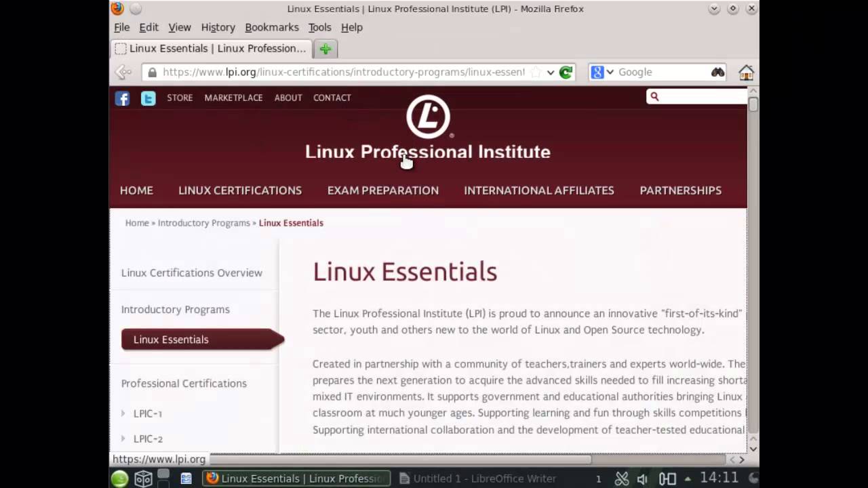
Task: Open the ABOUT link
Action: coord(288,98)
